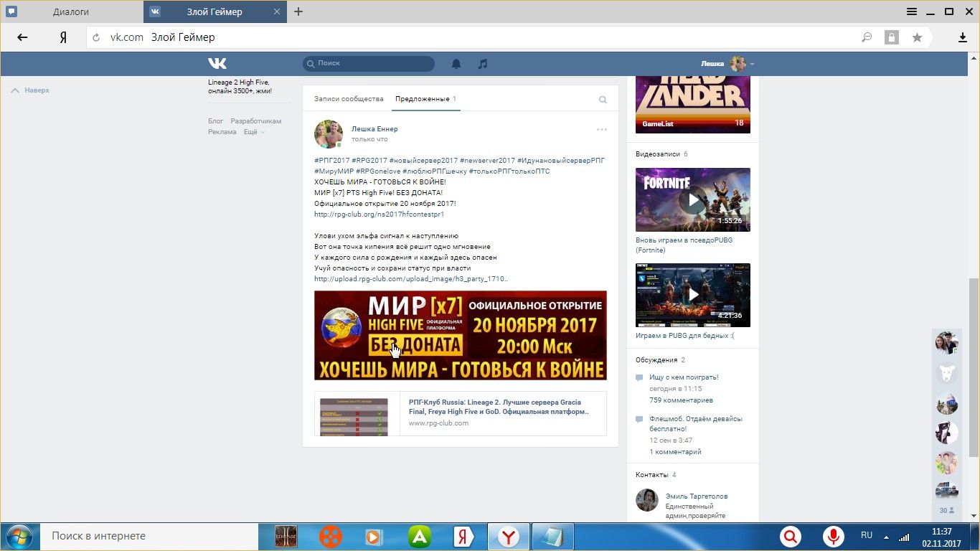Image resolution: width=980 pixels, height=551 pixels.
Task: Open chat with the VK dog avatar
Action: click(947, 373)
